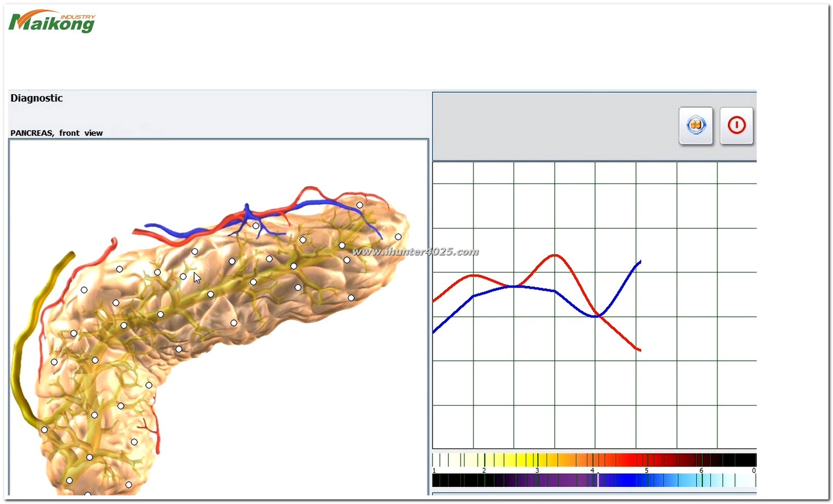The width and height of the screenshot is (833, 504).
Task: Click the Diagnostic heading
Action: (x=36, y=98)
